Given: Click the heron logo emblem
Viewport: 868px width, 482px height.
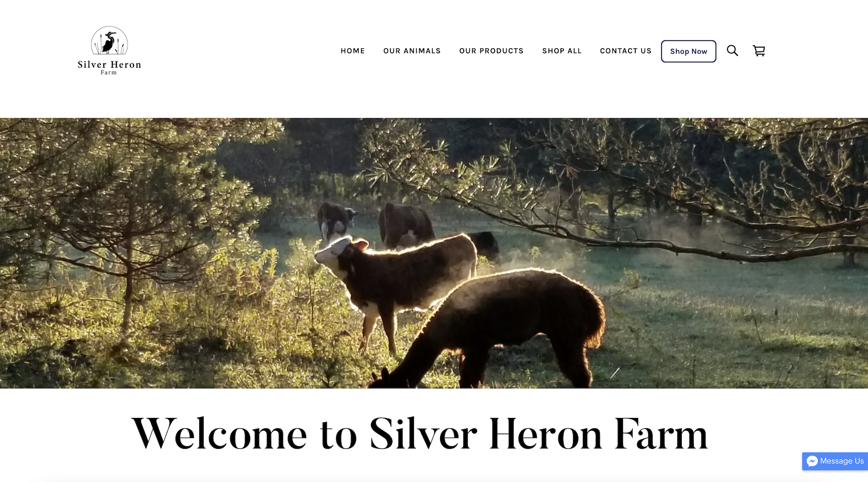Looking at the screenshot, I should [110, 41].
